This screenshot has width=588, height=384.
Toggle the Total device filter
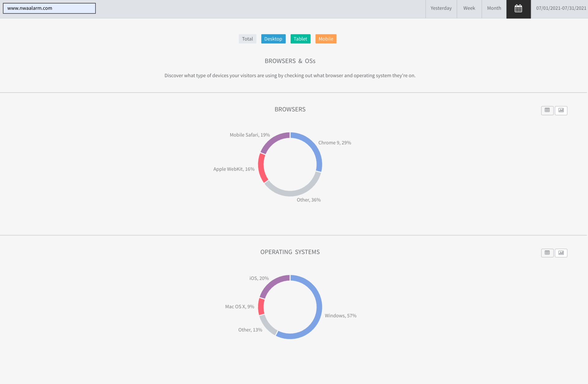pyautogui.click(x=247, y=39)
